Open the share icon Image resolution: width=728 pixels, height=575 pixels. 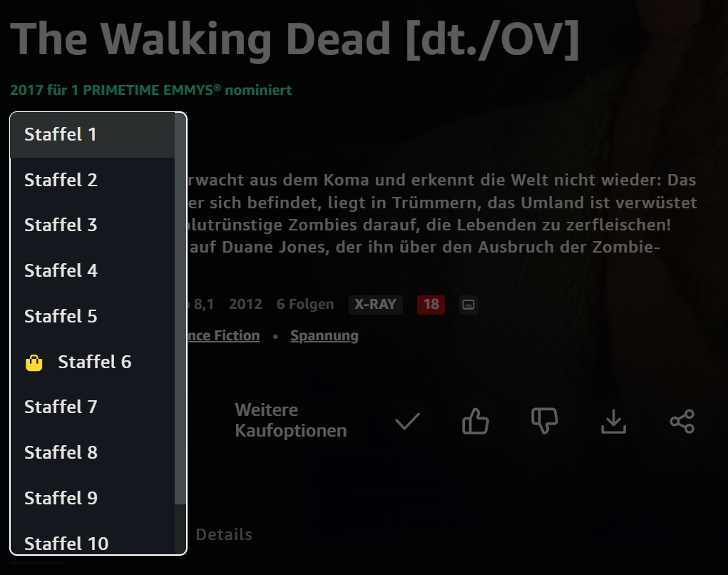(682, 422)
